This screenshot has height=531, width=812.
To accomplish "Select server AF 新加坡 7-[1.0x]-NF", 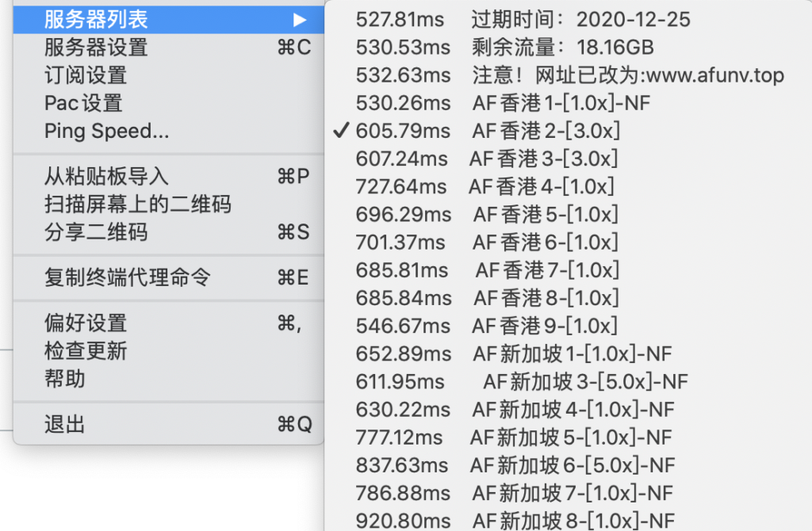I will pos(568,495).
